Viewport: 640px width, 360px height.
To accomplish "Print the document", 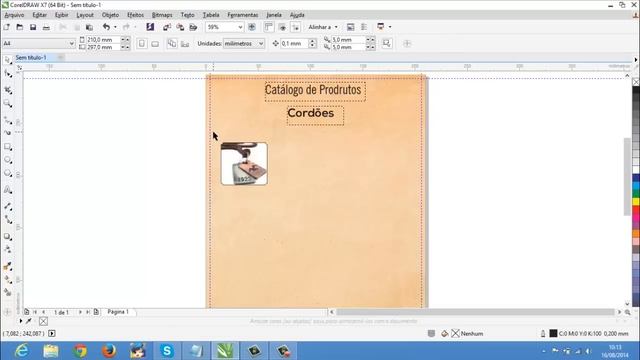I will tap(46, 27).
